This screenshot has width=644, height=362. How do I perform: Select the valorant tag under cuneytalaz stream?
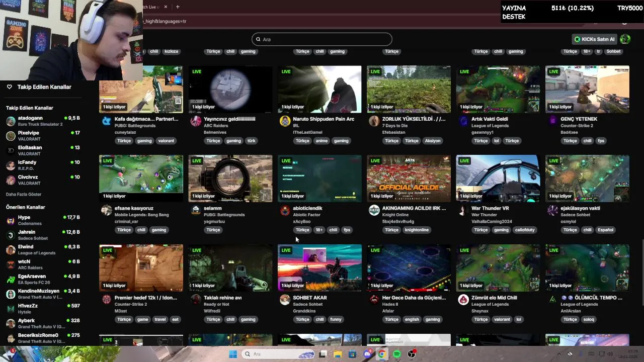click(166, 141)
